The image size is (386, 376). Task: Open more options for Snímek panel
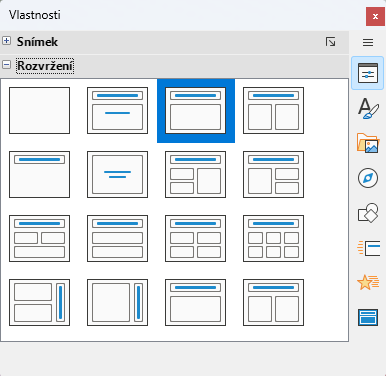tap(330, 42)
